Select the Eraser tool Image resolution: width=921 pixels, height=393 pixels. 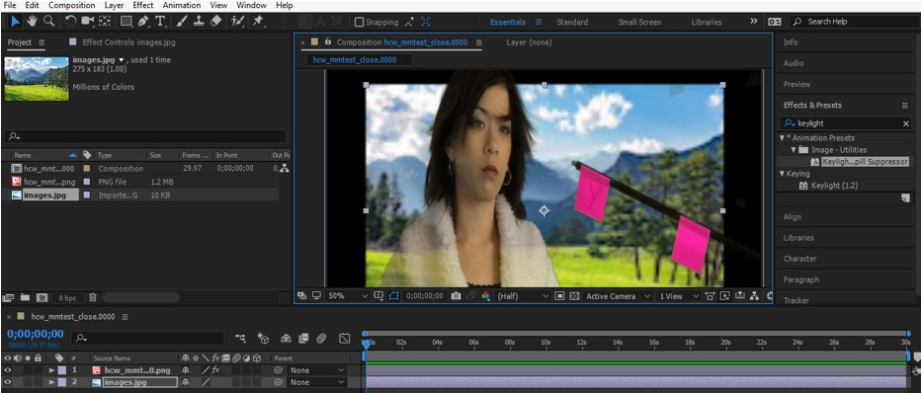216,21
